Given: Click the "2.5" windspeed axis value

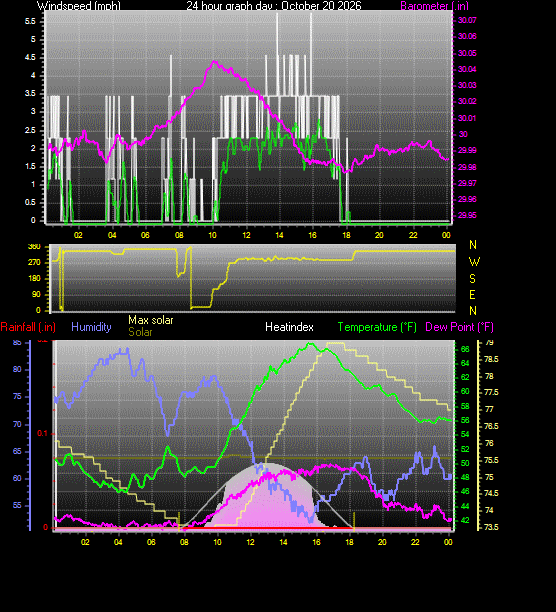Looking at the screenshot, I should tap(30, 130).
